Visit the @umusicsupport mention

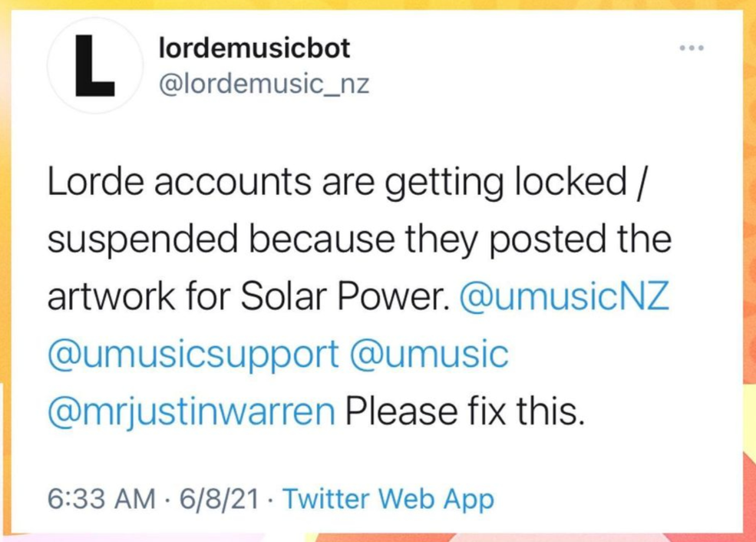coord(193,355)
